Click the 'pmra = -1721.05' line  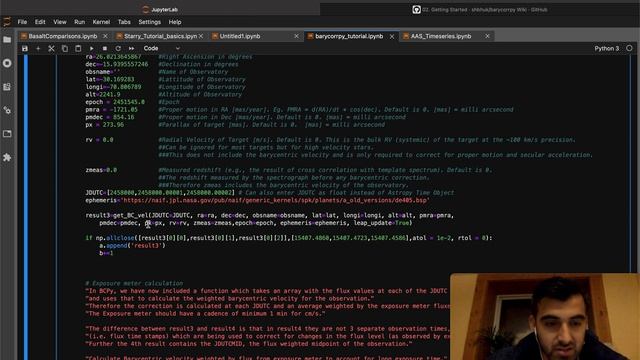coord(111,110)
